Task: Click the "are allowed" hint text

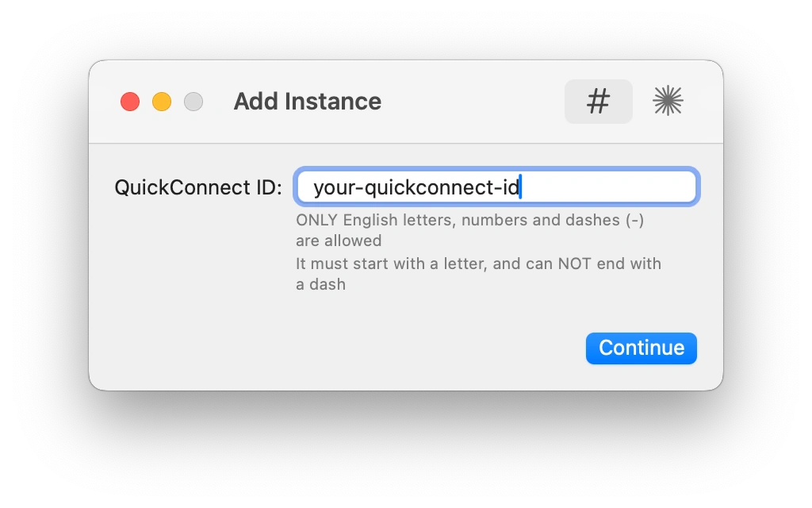Action: (339, 241)
